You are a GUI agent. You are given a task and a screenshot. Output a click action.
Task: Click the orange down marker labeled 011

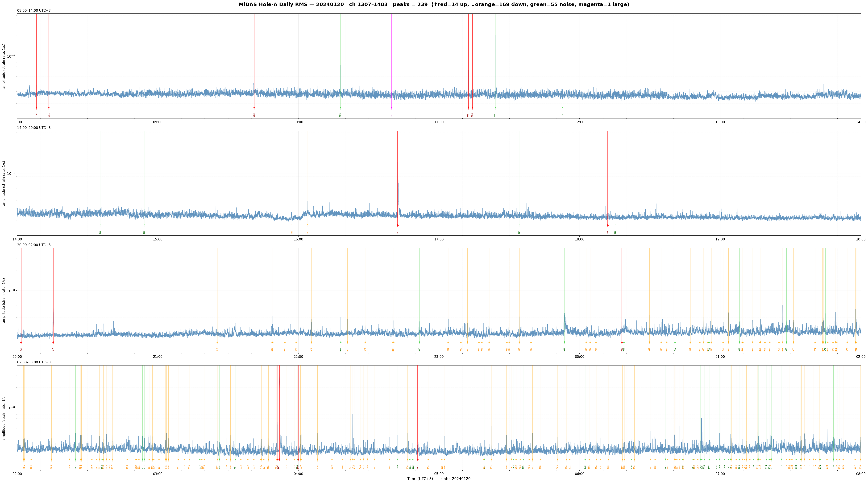click(x=292, y=225)
